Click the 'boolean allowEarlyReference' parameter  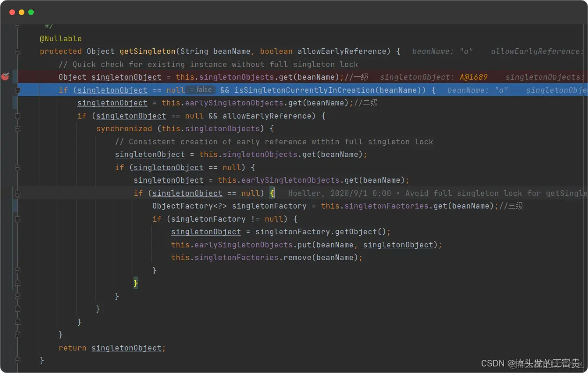pos(323,52)
